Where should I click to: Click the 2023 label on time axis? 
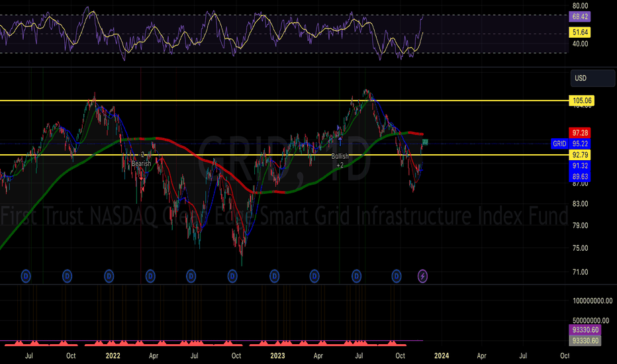(277, 356)
